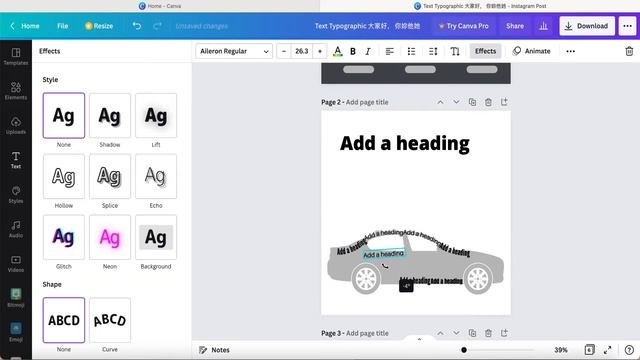Apply the Lift text style

(156, 116)
